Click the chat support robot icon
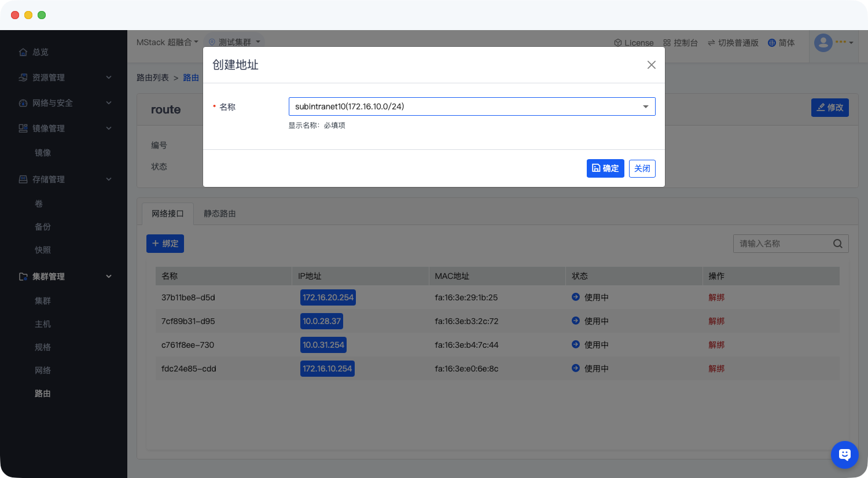Screen dimensions: 868x478 (x=844, y=455)
